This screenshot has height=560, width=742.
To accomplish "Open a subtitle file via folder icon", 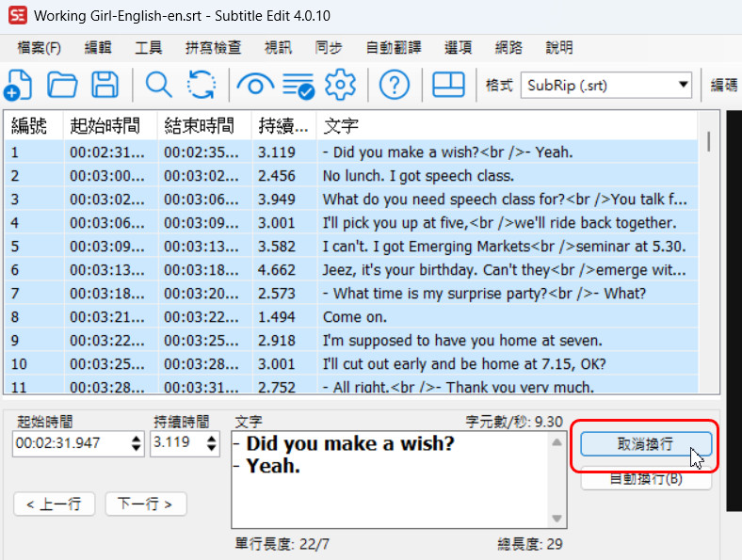I will [62, 86].
